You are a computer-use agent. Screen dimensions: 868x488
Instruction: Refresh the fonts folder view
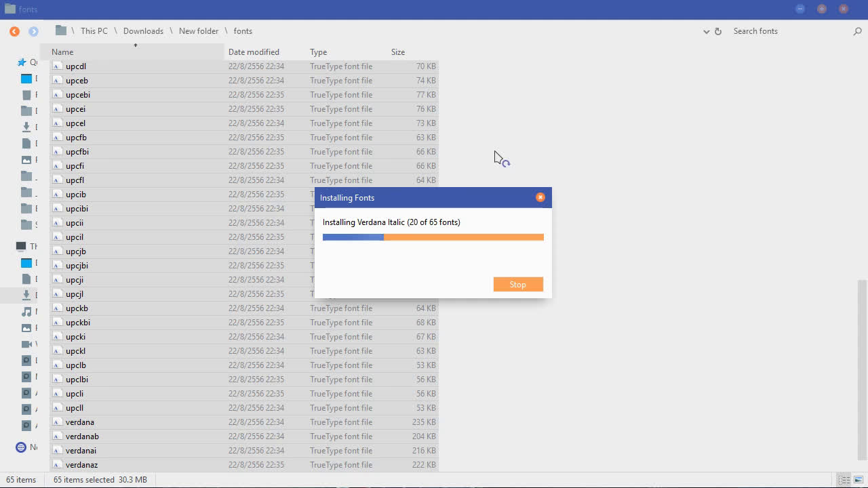click(718, 31)
